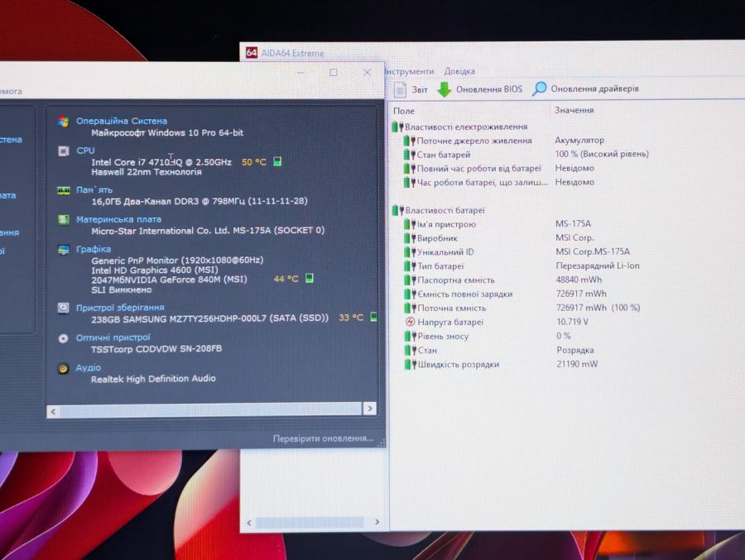Click the right arrow of AIDA64 tree scrollbar

tap(377, 522)
